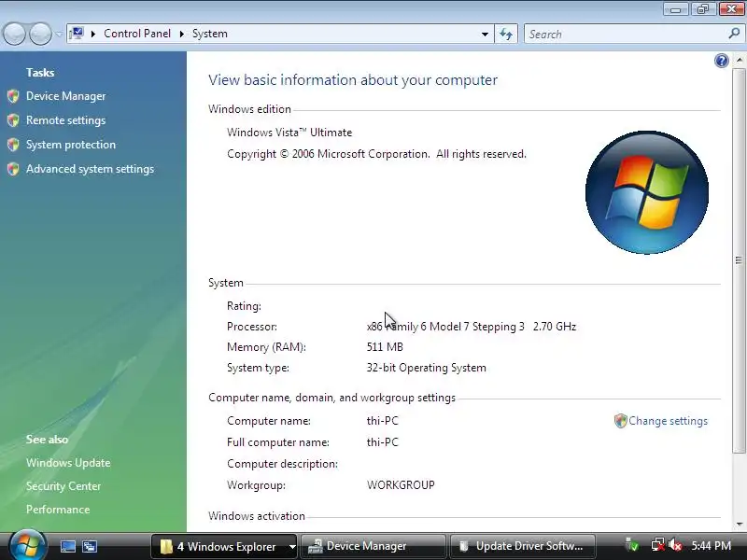
Task: Click Computer name value 'thi-PC'
Action: 383,421
